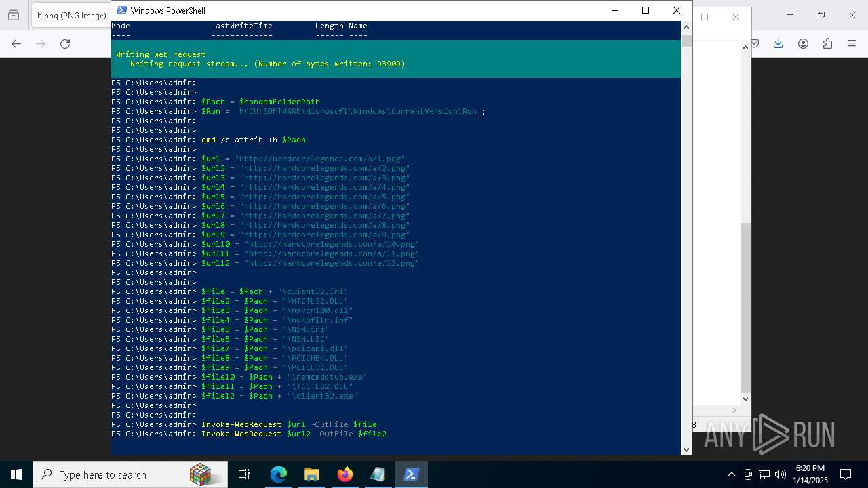Open the network status tray icon

pos(764,474)
